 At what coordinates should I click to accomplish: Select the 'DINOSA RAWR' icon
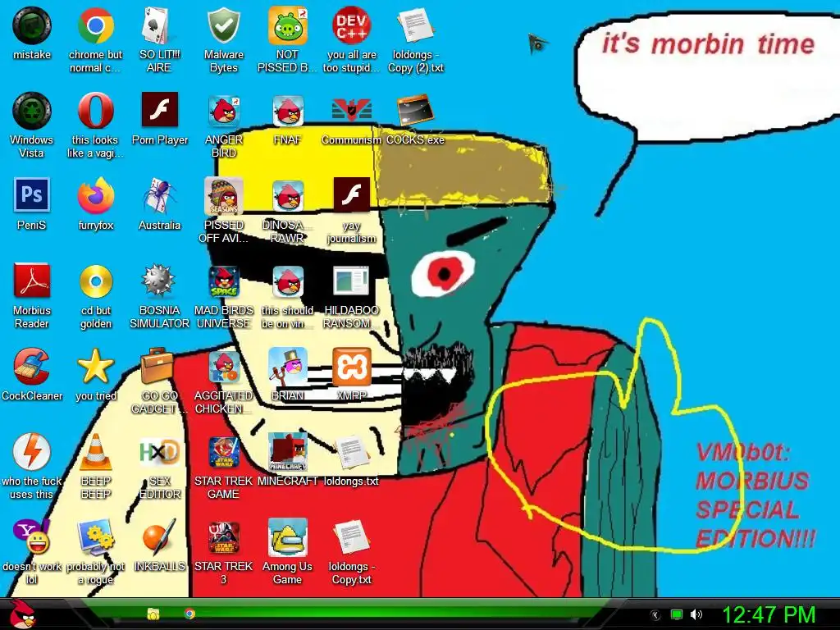[x=288, y=197]
